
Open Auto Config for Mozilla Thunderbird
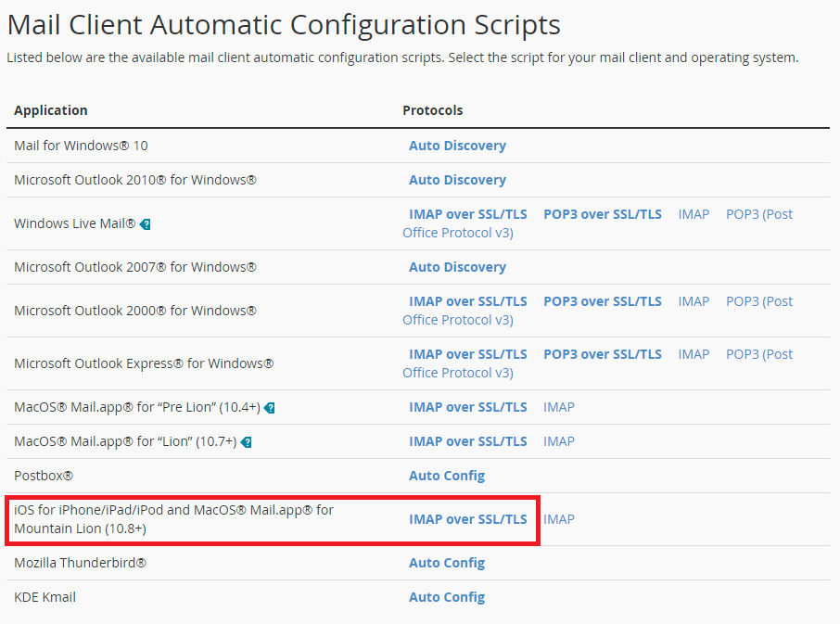tap(447, 563)
